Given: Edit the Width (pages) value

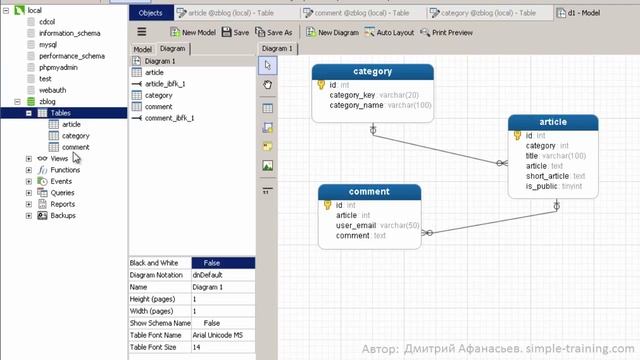Looking at the screenshot, I should [223, 311].
